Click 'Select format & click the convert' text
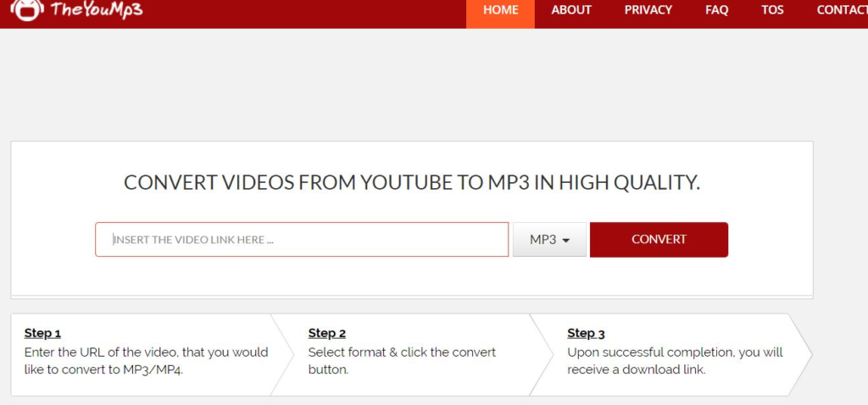 (x=402, y=352)
